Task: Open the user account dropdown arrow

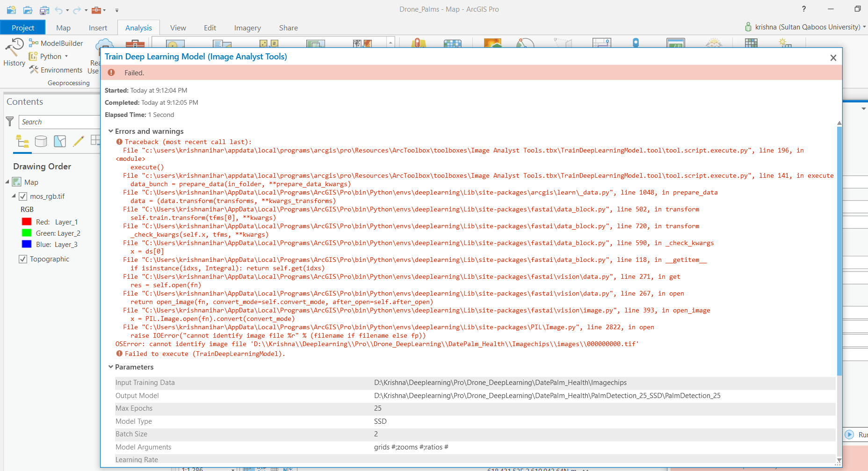Action: coord(864,27)
